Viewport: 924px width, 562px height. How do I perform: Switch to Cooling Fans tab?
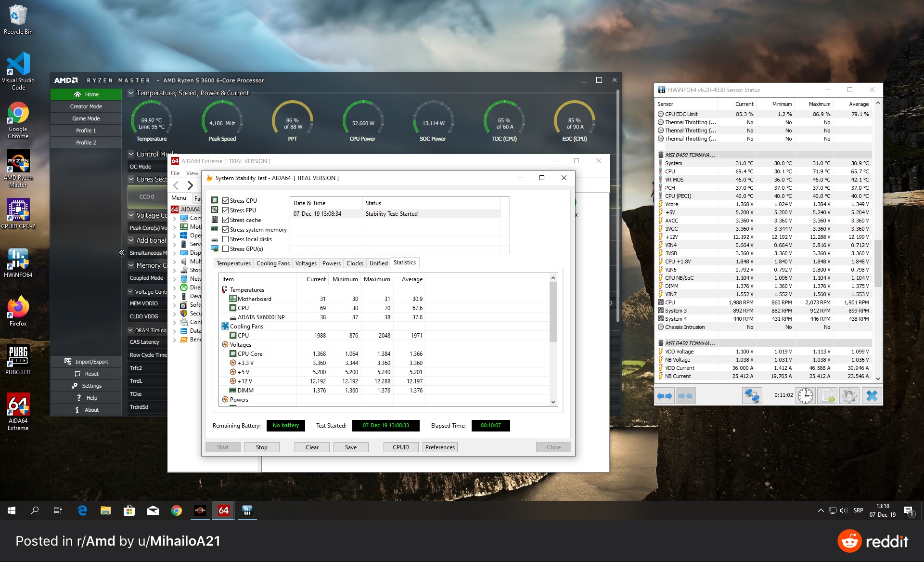pyautogui.click(x=273, y=263)
